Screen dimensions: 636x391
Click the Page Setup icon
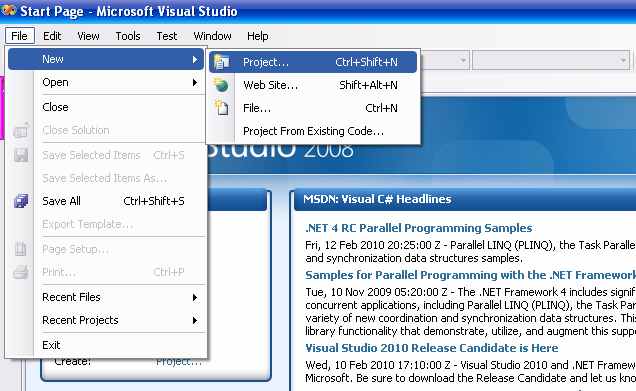coord(21,249)
